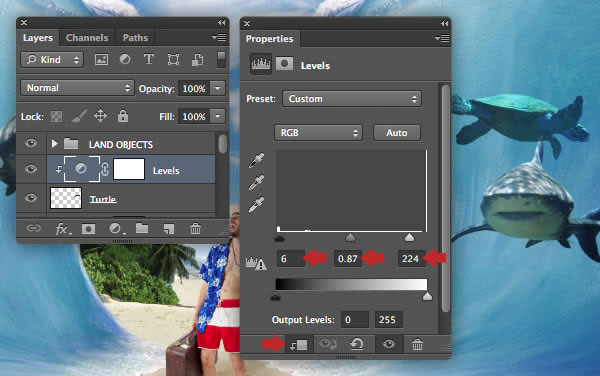Hide the Turtle layer
Screen dimensions: 600x376
[31, 197]
